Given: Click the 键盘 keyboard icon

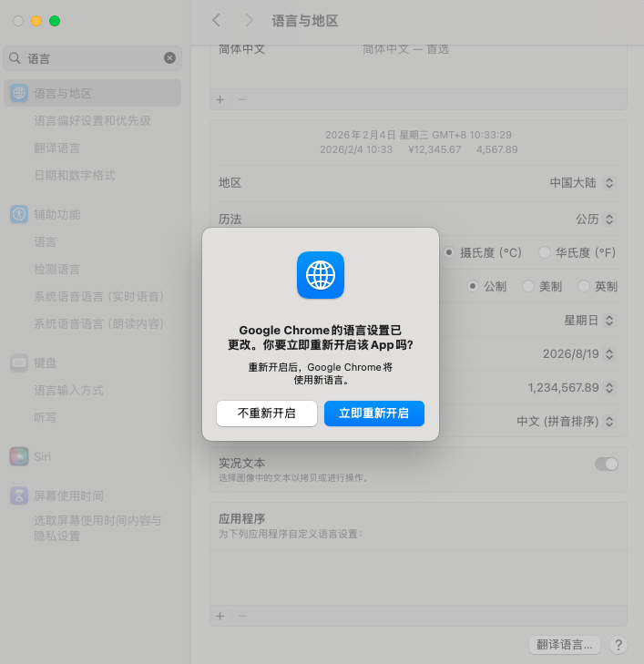Looking at the screenshot, I should click(x=19, y=363).
